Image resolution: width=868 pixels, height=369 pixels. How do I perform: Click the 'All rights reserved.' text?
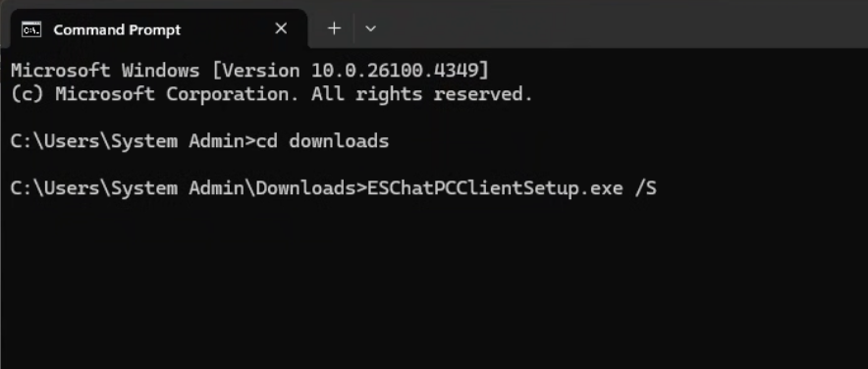tap(422, 94)
